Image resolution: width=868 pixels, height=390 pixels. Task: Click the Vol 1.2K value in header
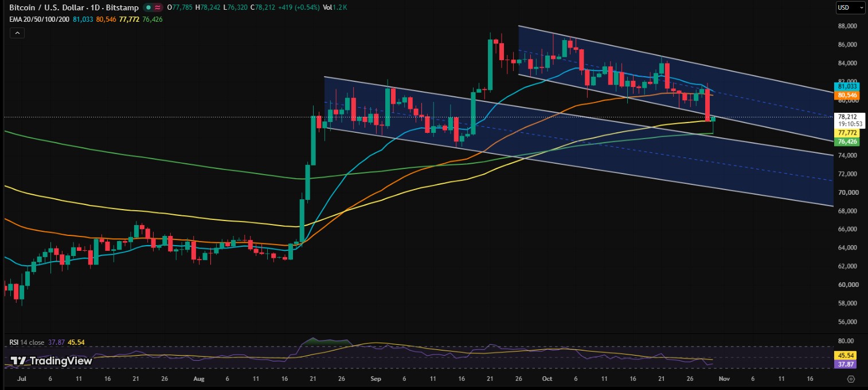tap(335, 7)
